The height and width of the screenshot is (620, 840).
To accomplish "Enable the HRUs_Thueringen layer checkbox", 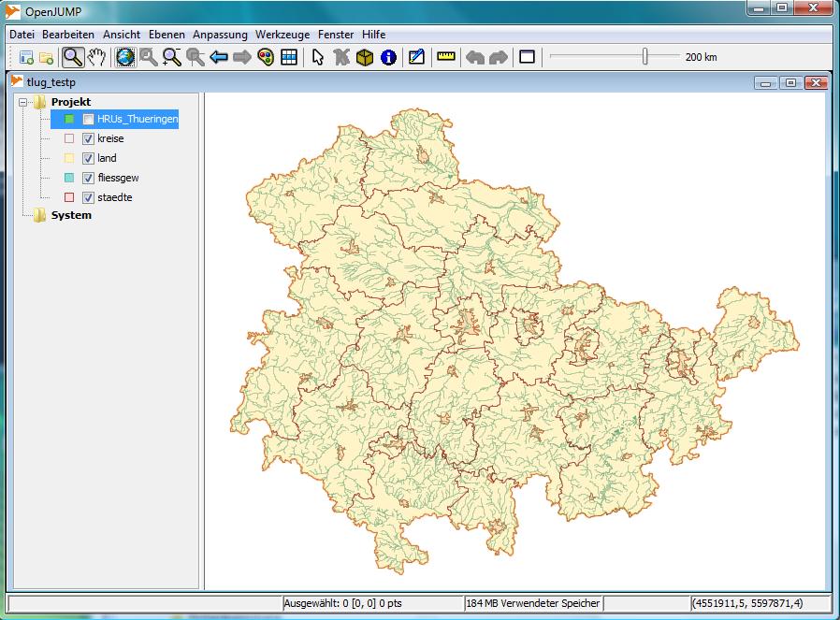I will click(x=88, y=120).
